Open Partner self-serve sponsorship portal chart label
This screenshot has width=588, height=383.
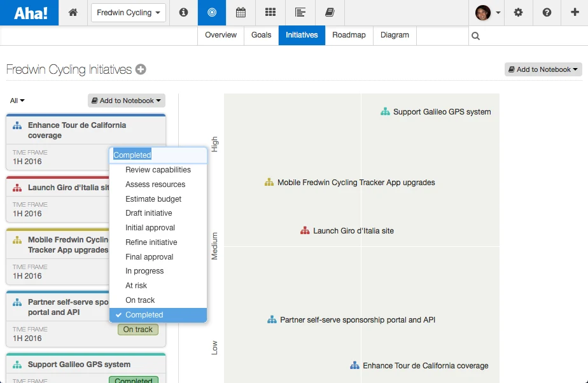[358, 320]
